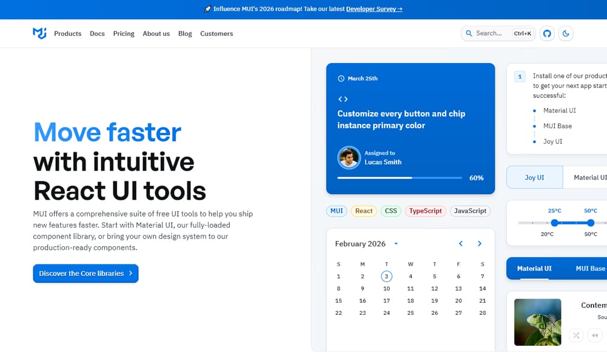Click the 50°C temperature slider thumb
This screenshot has width=607, height=364.
point(591,223)
